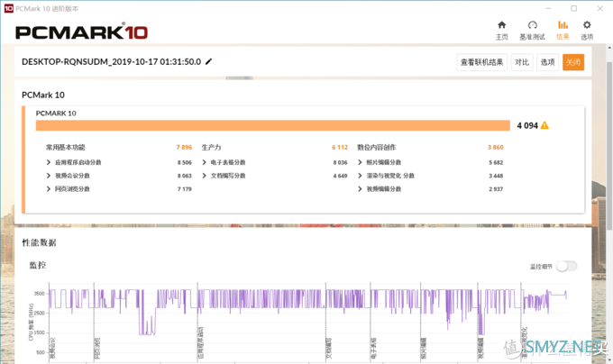The image size is (613, 364).
Task: Maximize the PCMark 10 window
Action: point(574,8)
